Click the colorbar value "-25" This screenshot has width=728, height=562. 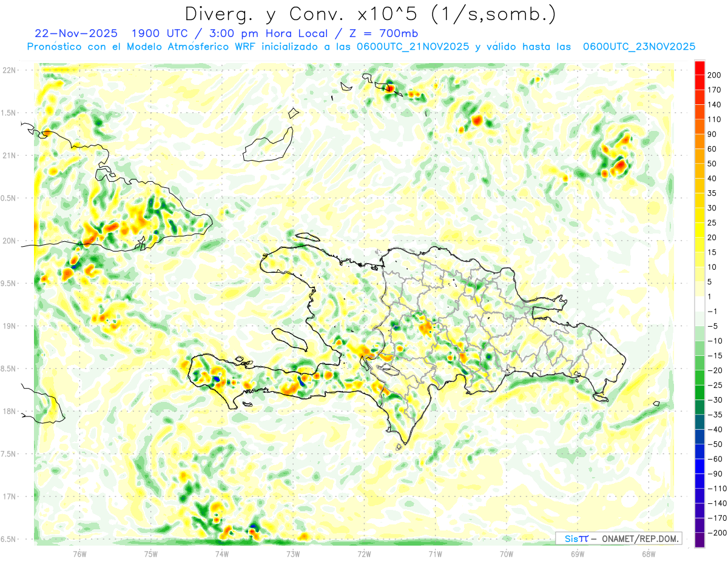[715, 385]
